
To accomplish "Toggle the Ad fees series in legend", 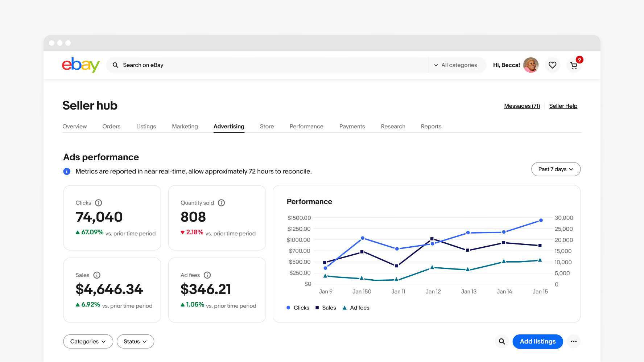I will coord(356,308).
